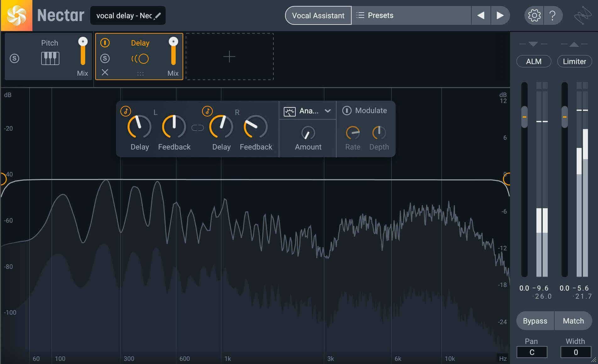This screenshot has height=364, width=598.
Task: Click the modulation Depth knob
Action: pos(379,133)
